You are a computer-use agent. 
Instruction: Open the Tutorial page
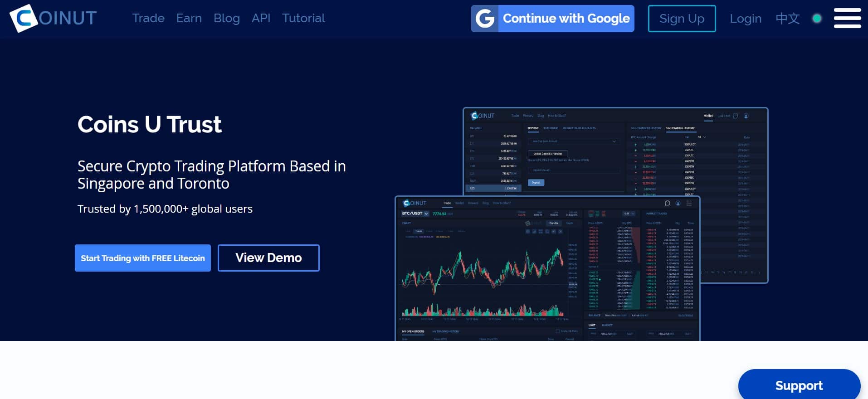[303, 18]
